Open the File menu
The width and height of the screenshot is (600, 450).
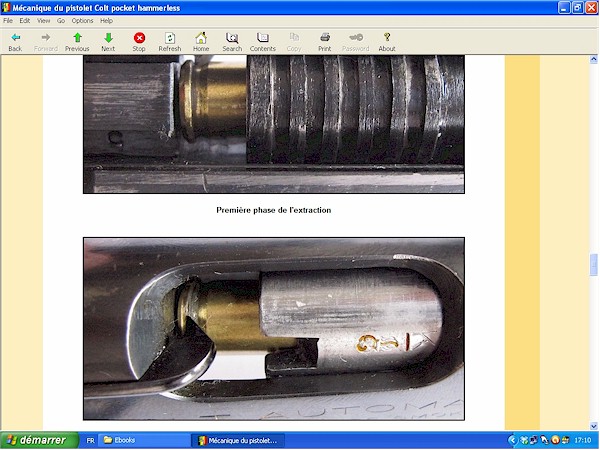click(x=8, y=21)
